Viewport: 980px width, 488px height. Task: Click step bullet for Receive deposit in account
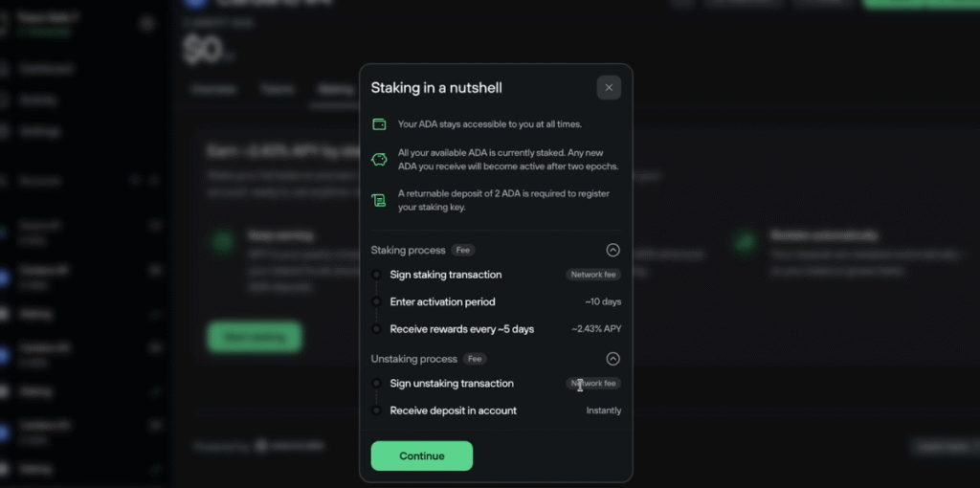(376, 410)
